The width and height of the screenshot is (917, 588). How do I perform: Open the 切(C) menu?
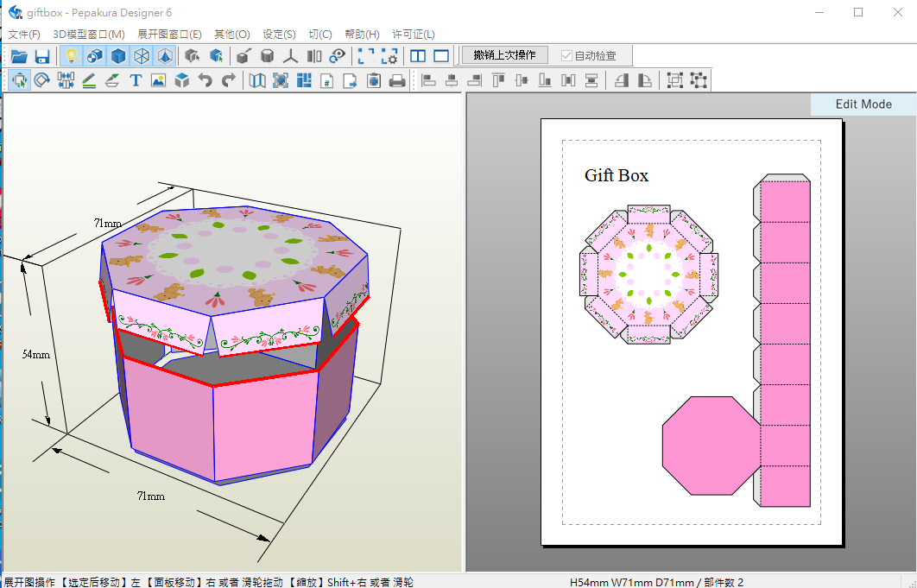(x=320, y=35)
